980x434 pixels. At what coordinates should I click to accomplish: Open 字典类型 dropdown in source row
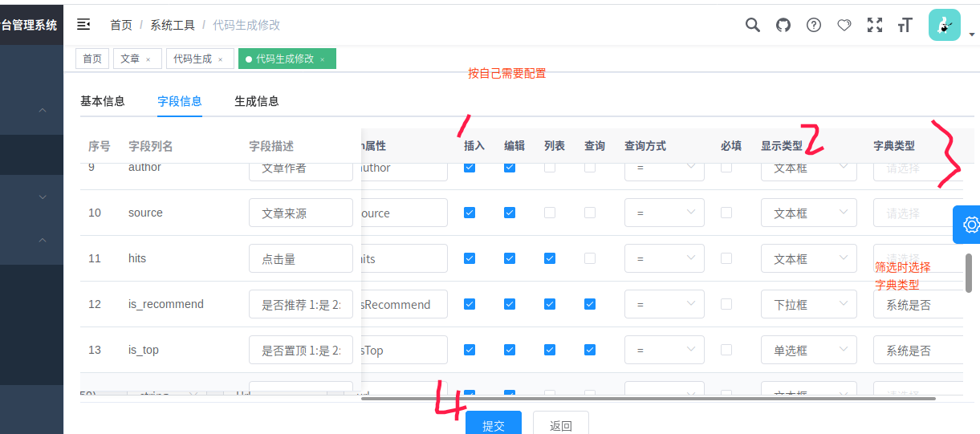click(x=918, y=213)
